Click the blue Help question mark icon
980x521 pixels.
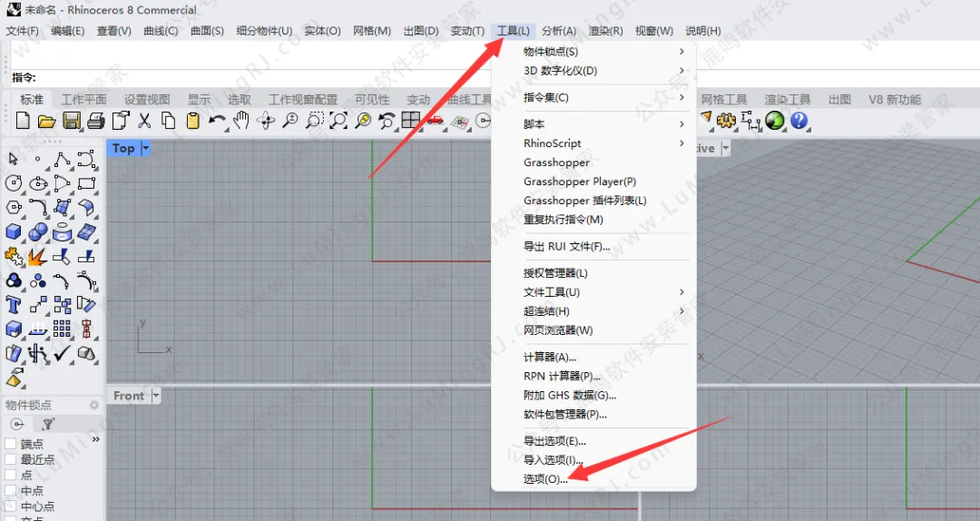(799, 120)
